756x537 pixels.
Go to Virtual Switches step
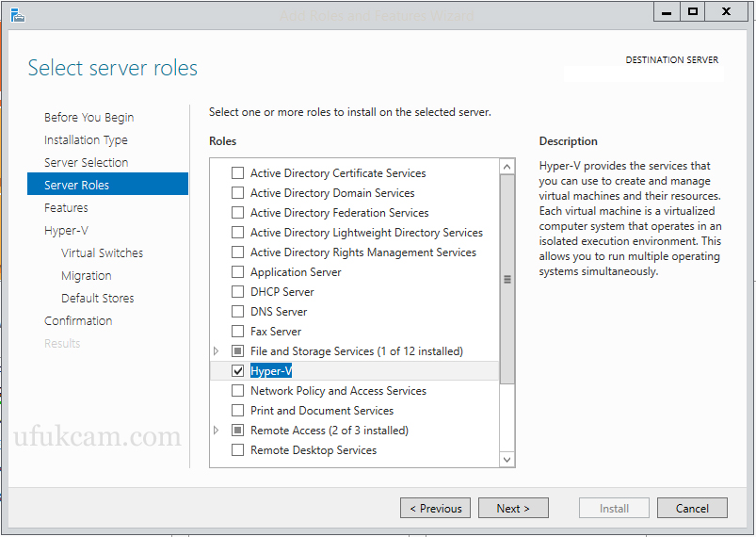click(103, 252)
